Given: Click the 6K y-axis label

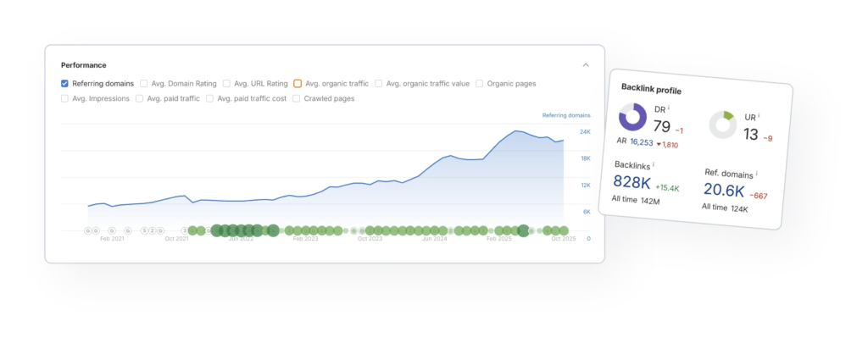Looking at the screenshot, I should pyautogui.click(x=587, y=212).
